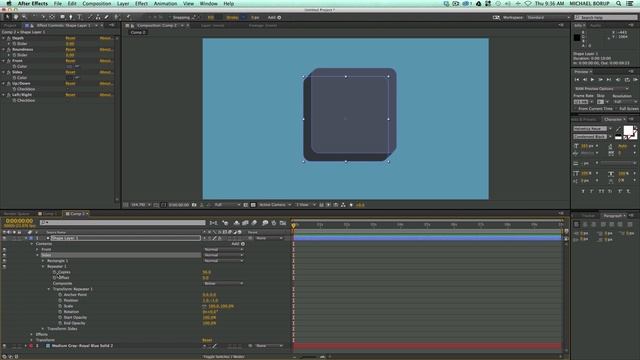640x360 pixels.
Task: Play the preview
Action: pos(592,80)
